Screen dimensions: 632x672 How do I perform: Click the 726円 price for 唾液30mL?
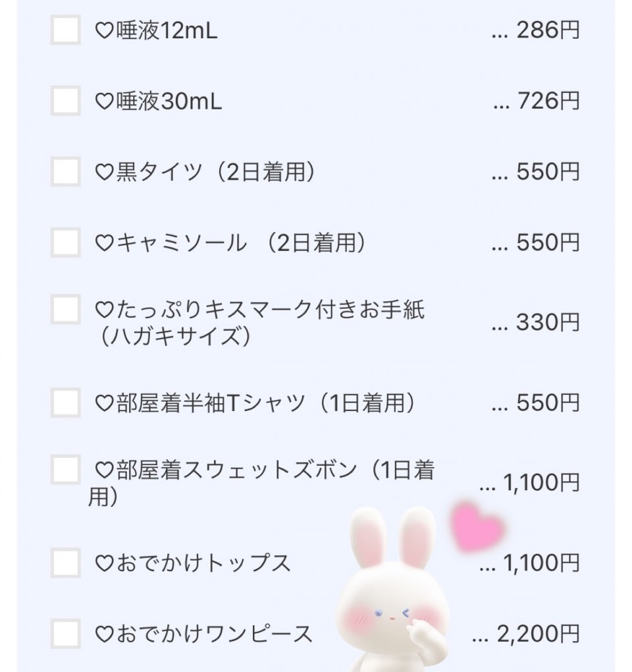[x=548, y=101]
